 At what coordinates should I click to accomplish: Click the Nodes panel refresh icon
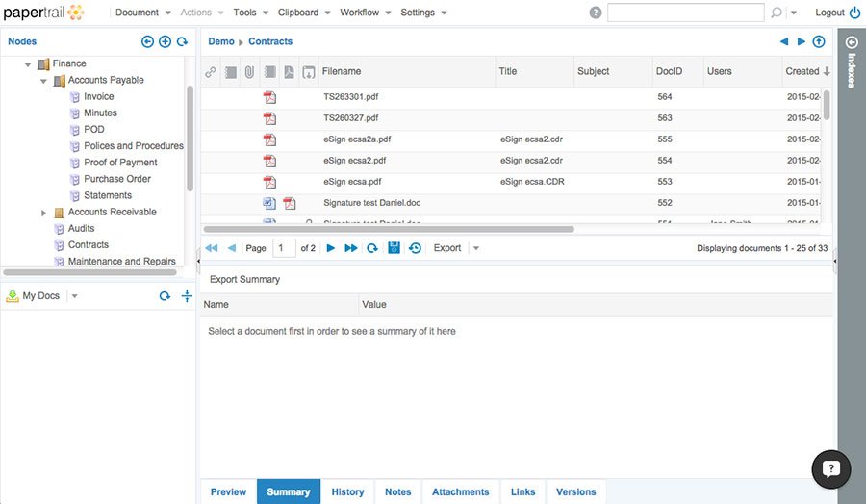point(182,42)
